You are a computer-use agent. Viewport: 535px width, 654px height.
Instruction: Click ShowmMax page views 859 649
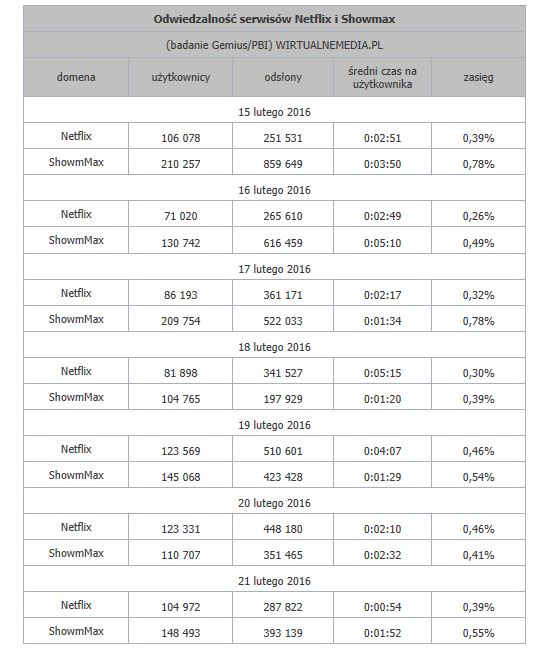283,164
